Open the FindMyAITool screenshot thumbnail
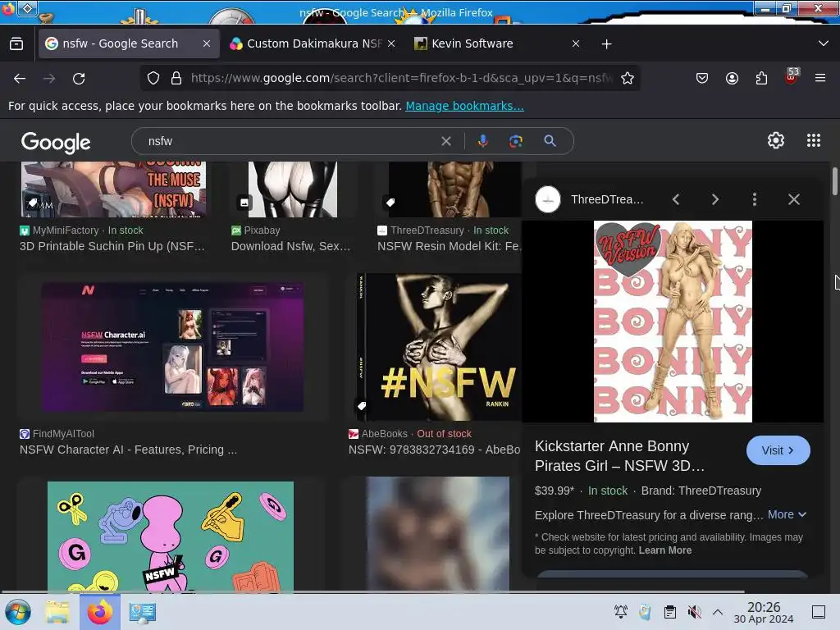Viewport: 840px width, 630px height. (172, 347)
